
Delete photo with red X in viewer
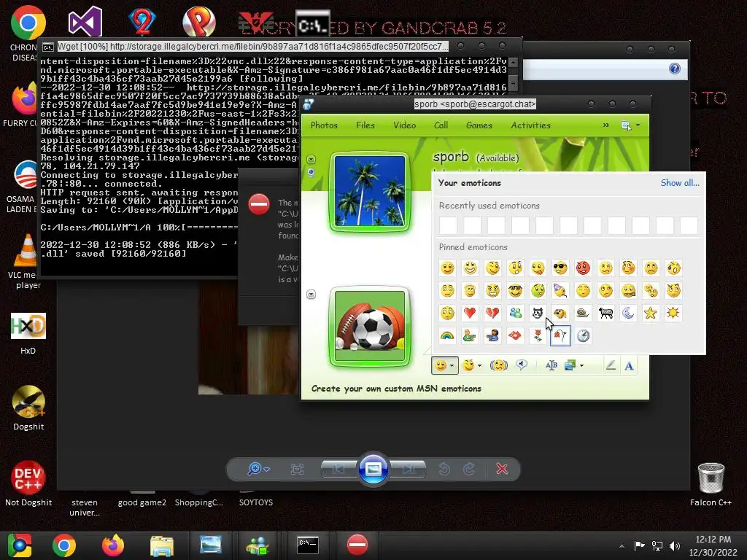pos(502,469)
